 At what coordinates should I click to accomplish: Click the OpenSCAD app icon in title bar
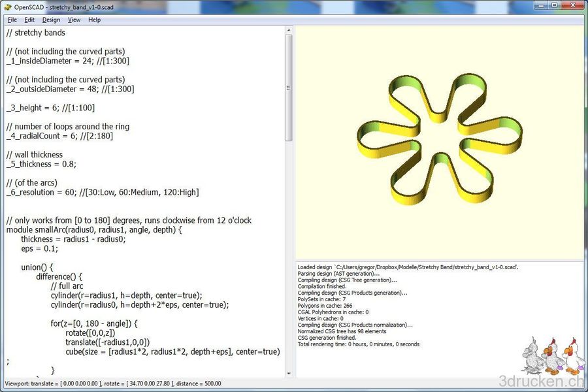[x=8, y=7]
